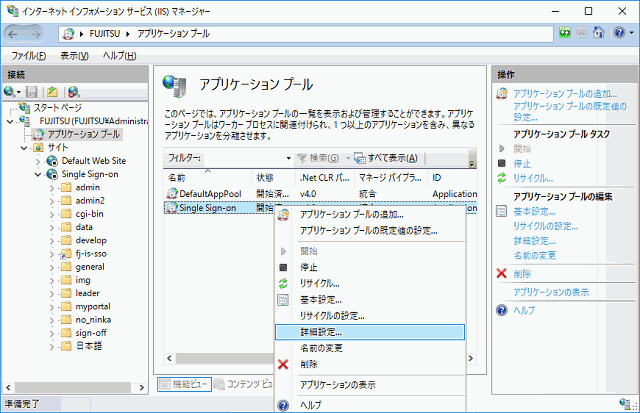Click 名前の変更 link in Actions pane
Screen dimensions: 640x413
[534, 255]
